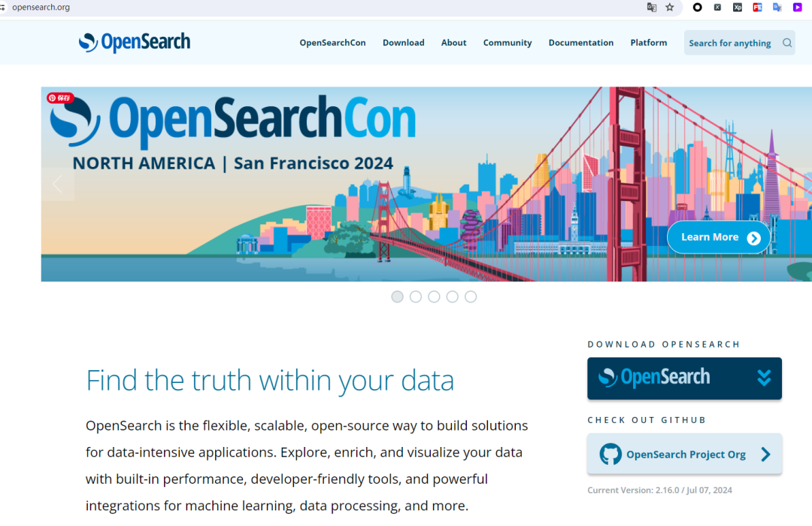812x526 pixels.
Task: Bookmark this page with the star icon
Action: tap(670, 8)
